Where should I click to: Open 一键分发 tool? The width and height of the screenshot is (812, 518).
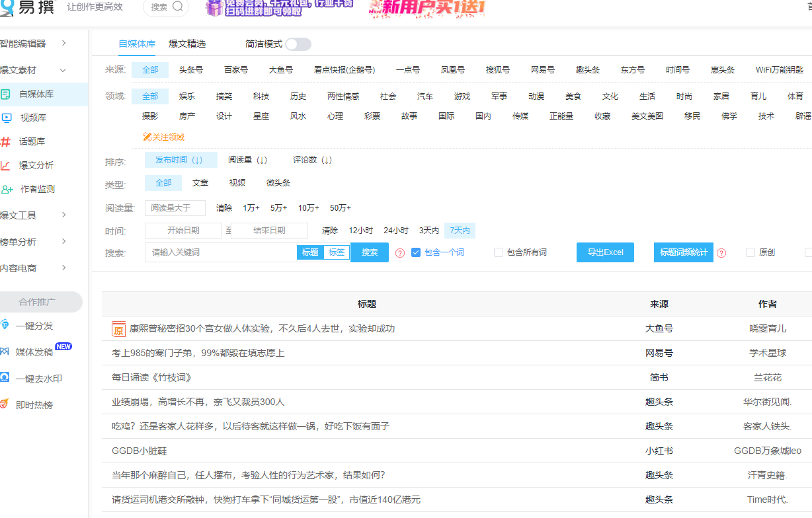coord(34,326)
